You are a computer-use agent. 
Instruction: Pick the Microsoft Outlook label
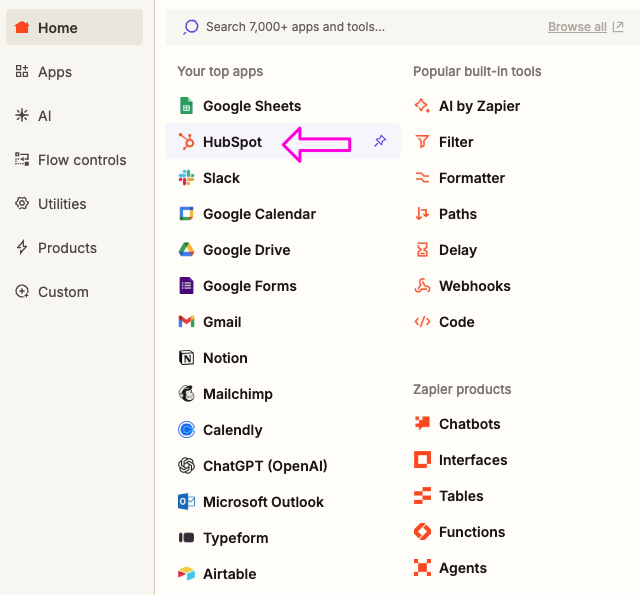click(x=263, y=502)
